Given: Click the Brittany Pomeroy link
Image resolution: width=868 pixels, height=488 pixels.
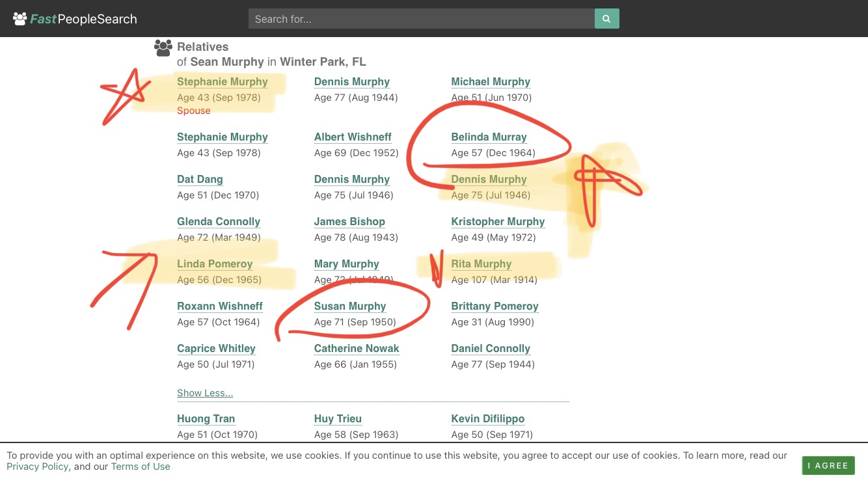Looking at the screenshot, I should click(495, 306).
